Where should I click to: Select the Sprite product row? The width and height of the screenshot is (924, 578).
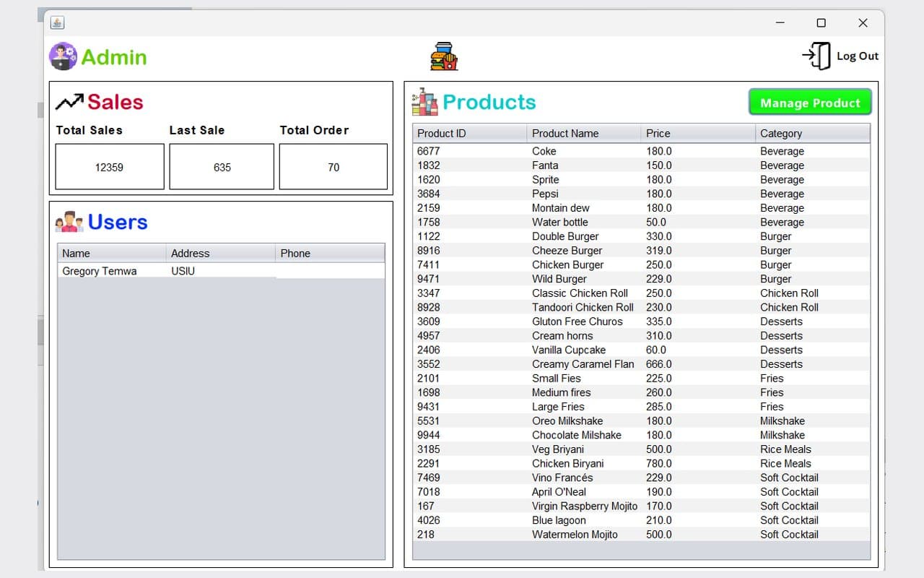pyautogui.click(x=642, y=179)
